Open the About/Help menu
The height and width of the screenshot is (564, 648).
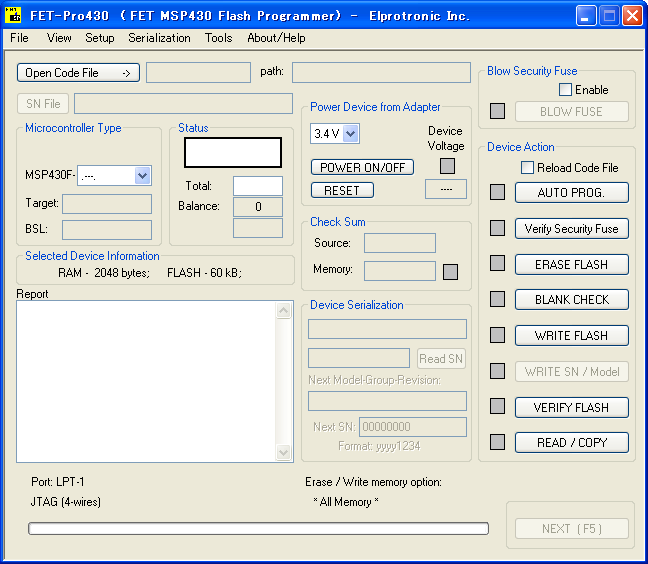coord(276,38)
